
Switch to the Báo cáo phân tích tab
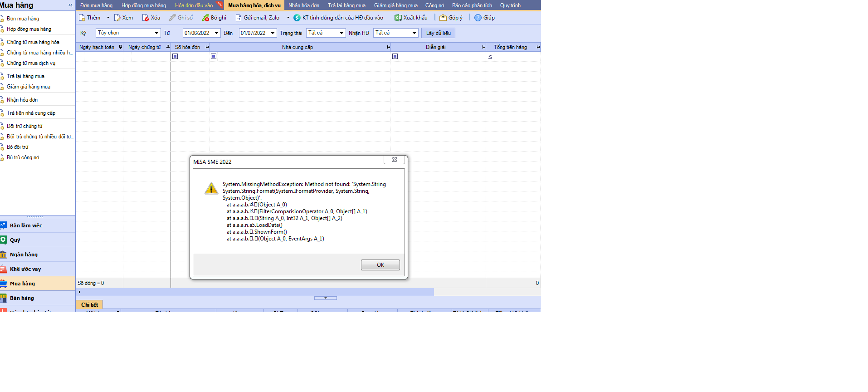(472, 5)
